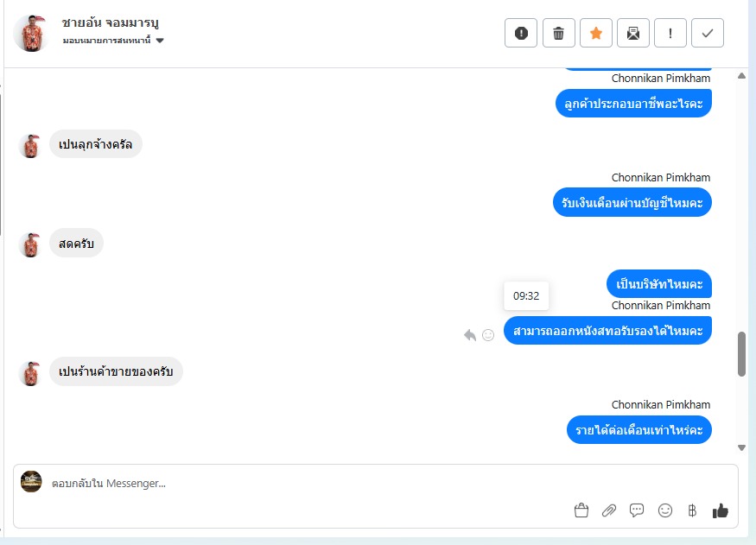
Task: Expand the assign conversation dropdown arrow
Action: pos(160,41)
